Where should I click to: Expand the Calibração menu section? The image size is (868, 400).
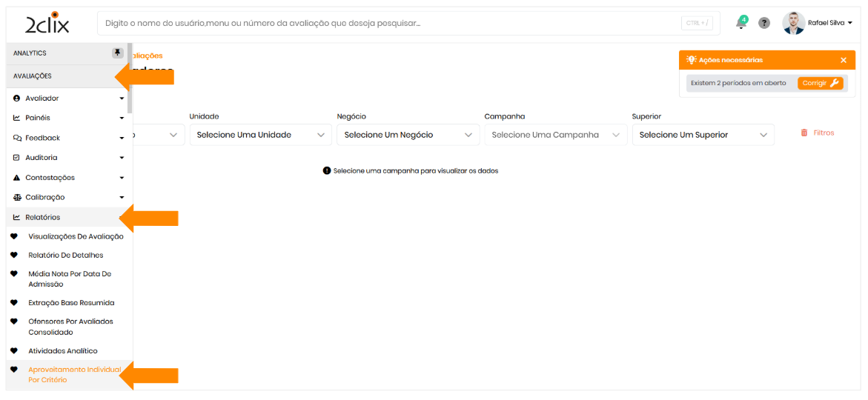(68, 197)
